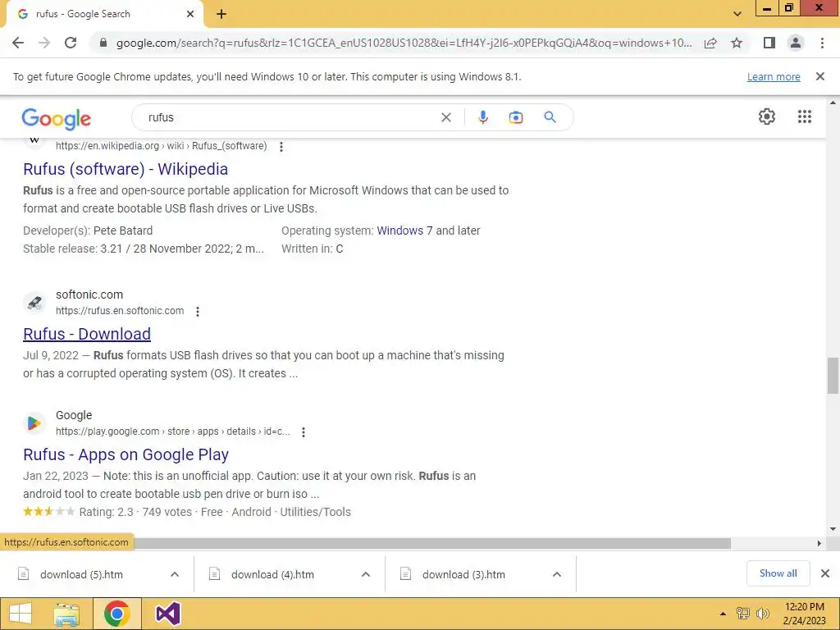Open the taskbar clock and date
Viewport: 840px width, 630px height.
point(804,614)
